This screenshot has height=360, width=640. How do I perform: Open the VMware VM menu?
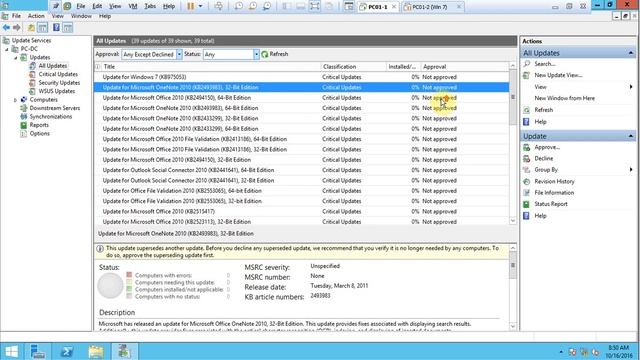[133, 6]
